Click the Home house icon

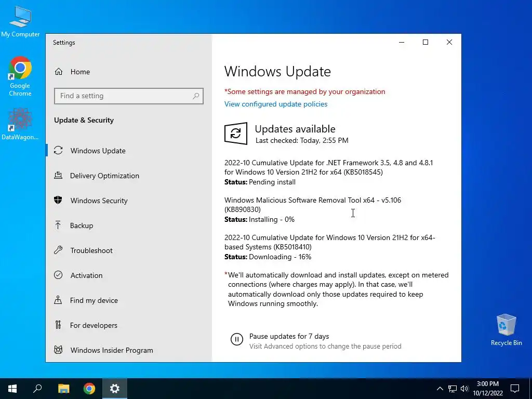(x=59, y=72)
